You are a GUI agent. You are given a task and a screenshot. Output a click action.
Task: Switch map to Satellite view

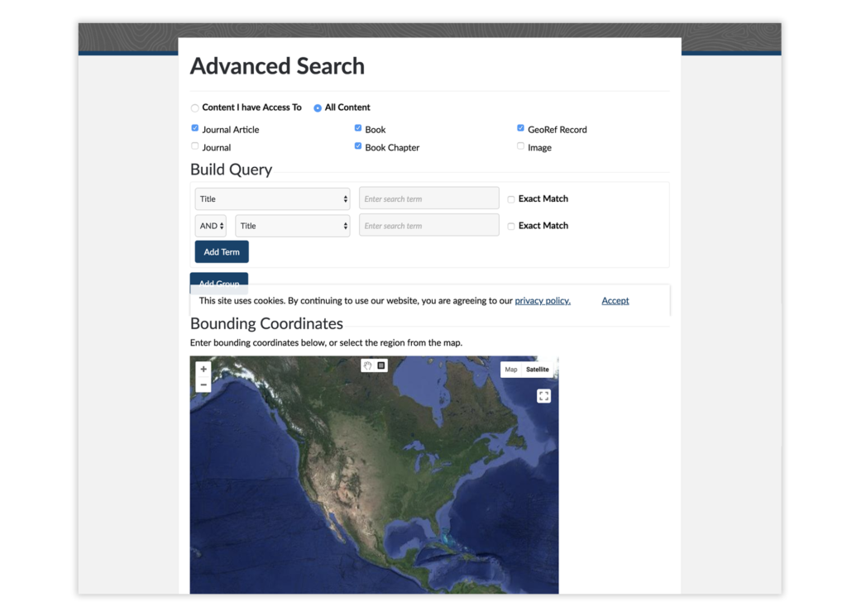click(538, 370)
